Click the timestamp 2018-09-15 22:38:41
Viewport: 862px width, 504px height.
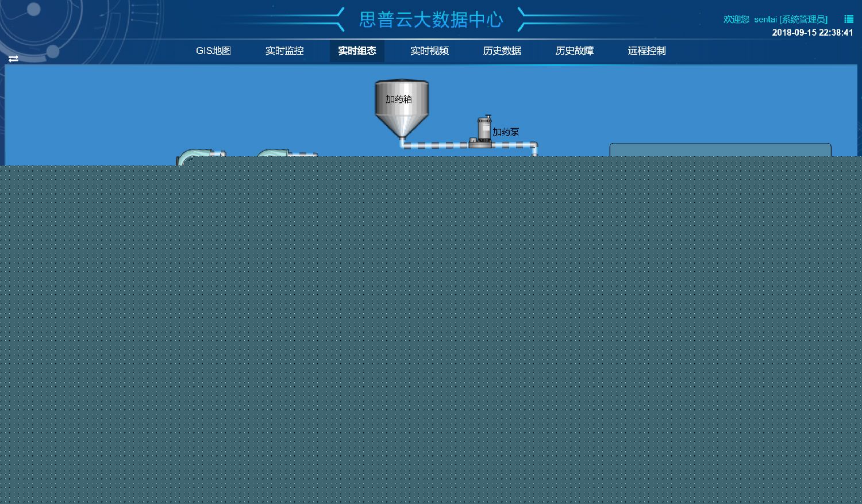pyautogui.click(x=813, y=33)
